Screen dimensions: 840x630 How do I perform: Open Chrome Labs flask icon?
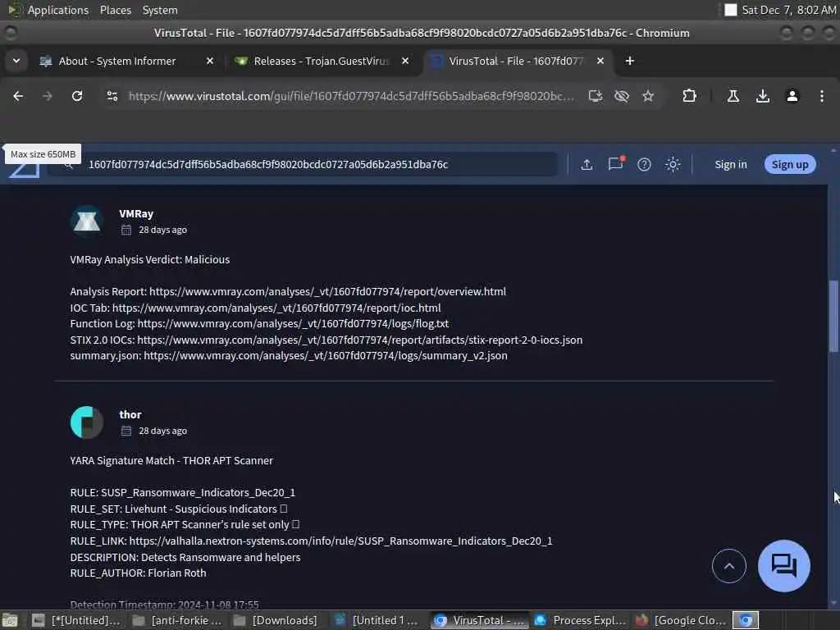[733, 96]
